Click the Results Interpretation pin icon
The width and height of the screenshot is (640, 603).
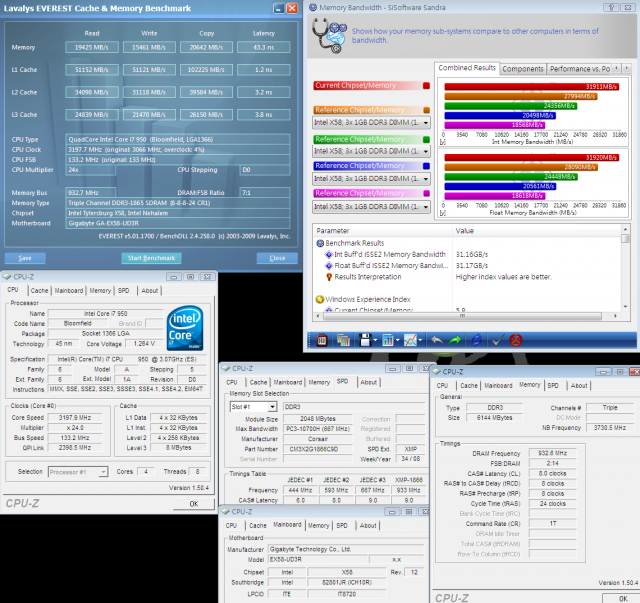tap(329, 277)
